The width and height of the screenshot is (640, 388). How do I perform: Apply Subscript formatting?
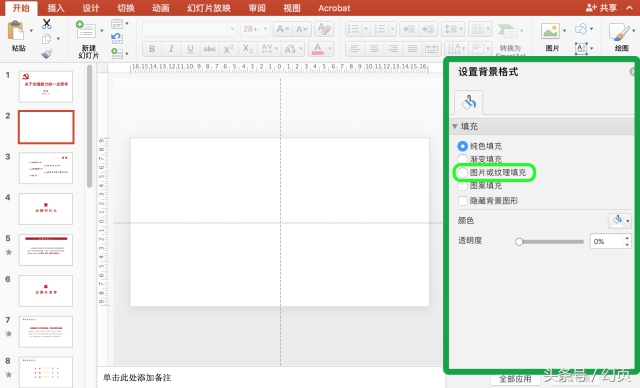click(248, 49)
